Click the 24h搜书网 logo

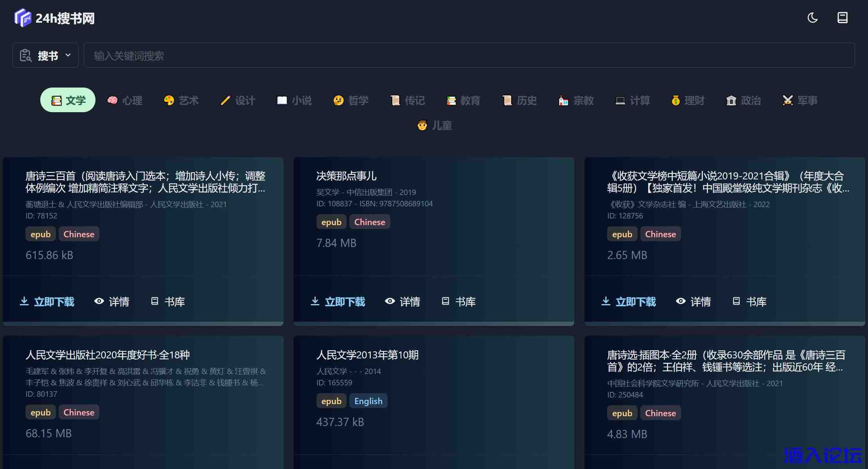coord(55,18)
